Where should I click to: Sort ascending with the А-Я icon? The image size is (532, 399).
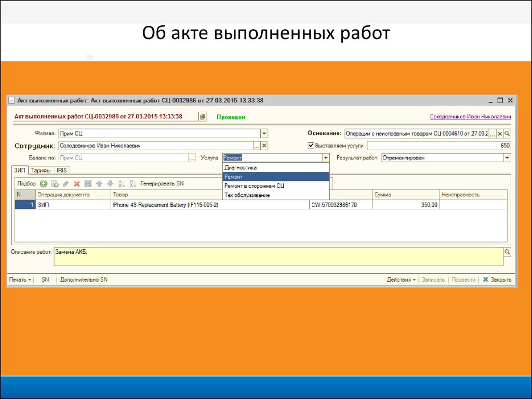122,183
